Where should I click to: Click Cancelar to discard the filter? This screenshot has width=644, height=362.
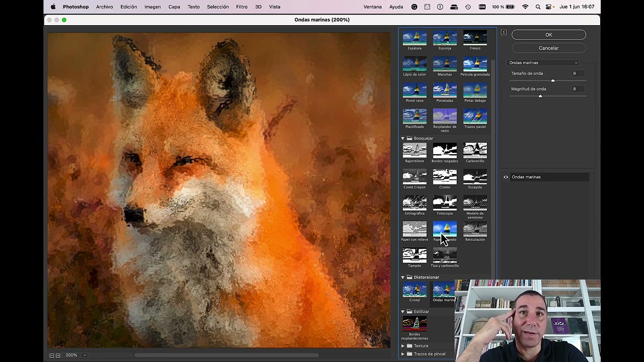pos(548,48)
